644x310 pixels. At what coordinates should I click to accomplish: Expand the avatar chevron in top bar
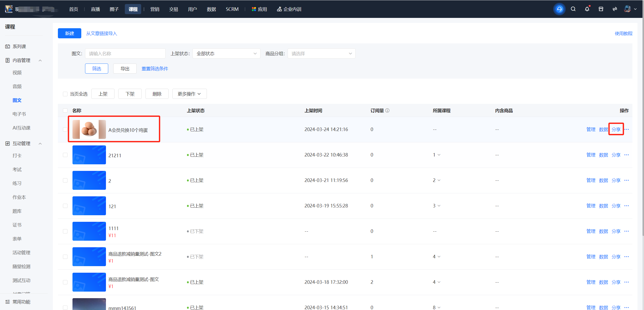(x=635, y=9)
